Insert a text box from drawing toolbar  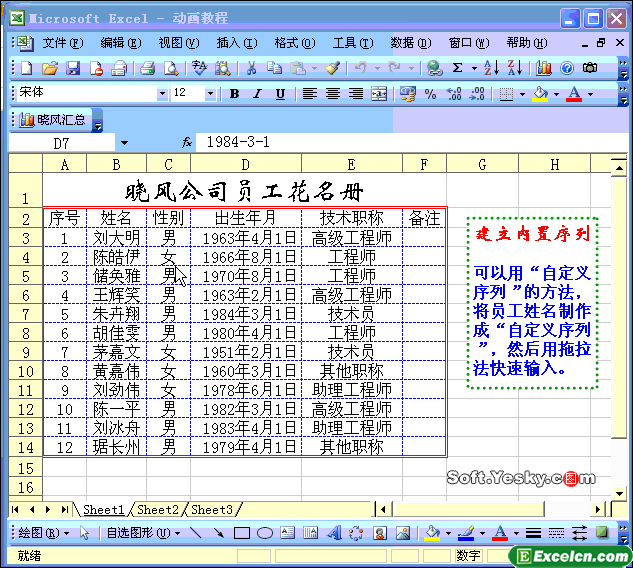(288, 533)
